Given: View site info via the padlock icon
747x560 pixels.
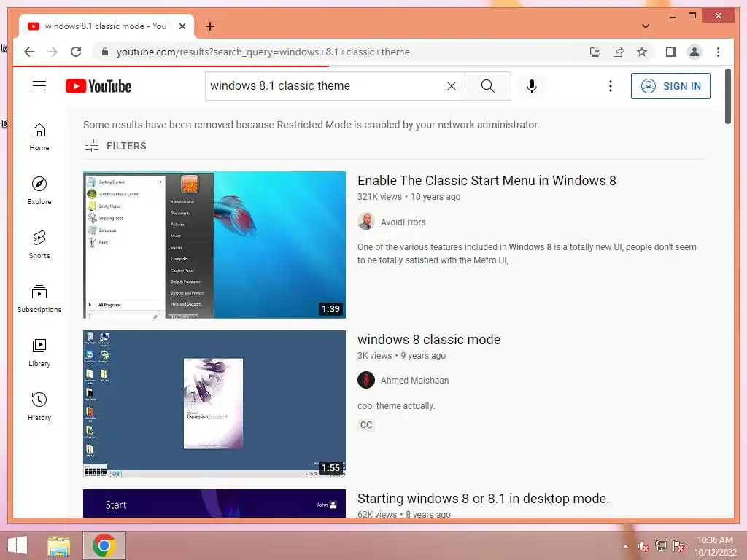Looking at the screenshot, I should pyautogui.click(x=105, y=52).
